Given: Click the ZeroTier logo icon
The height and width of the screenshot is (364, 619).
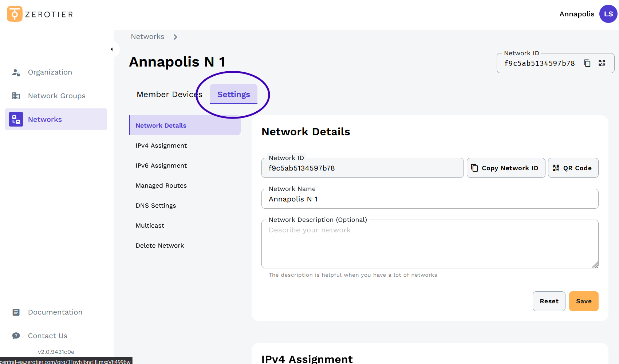Looking at the screenshot, I should tap(14, 14).
